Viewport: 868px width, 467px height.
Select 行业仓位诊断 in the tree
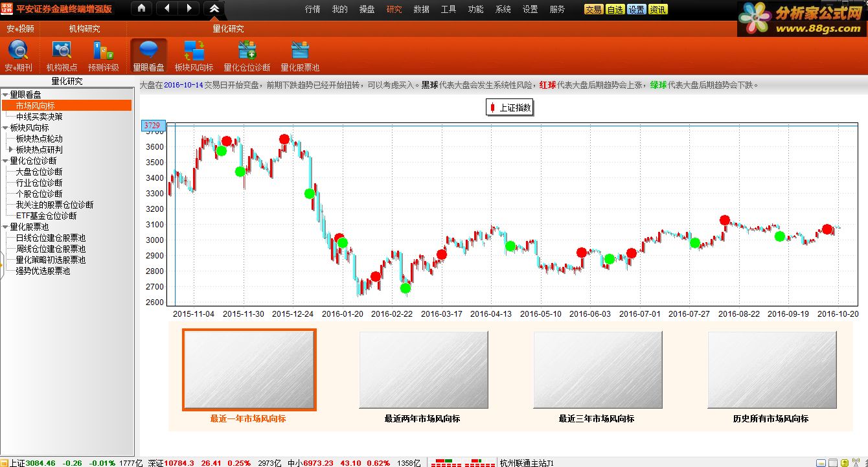tap(40, 183)
